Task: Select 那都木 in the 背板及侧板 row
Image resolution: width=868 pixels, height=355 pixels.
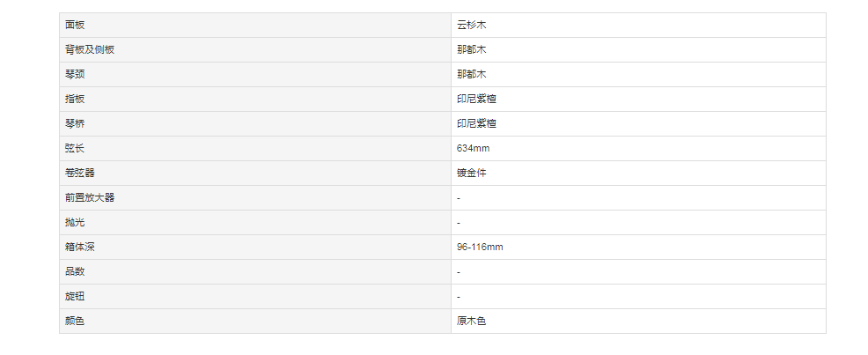Action: pos(638,50)
